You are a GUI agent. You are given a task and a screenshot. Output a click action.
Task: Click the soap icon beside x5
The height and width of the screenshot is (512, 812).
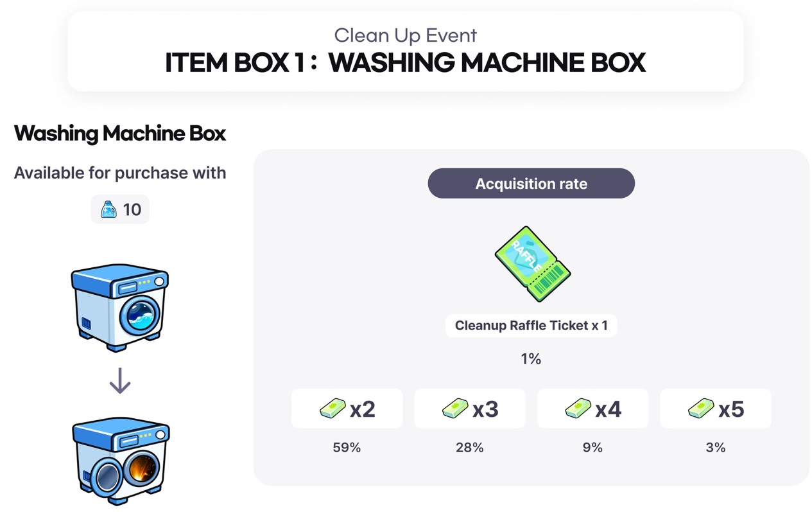coord(701,409)
